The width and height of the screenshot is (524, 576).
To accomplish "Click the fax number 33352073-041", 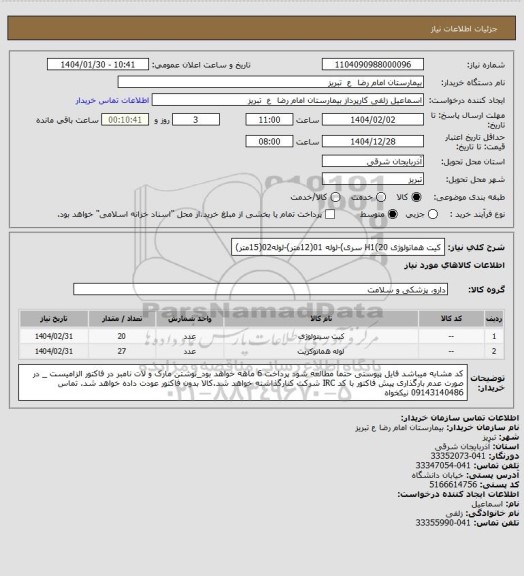I will click(458, 456).
